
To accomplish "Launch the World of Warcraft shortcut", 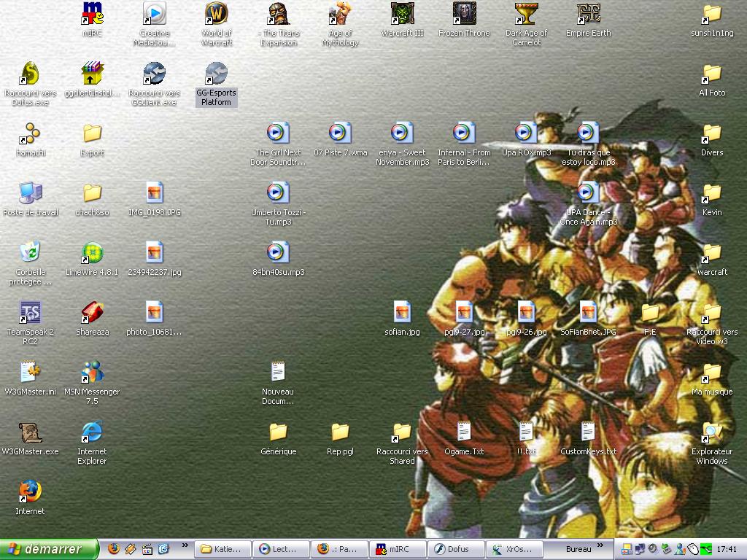I will [216, 15].
